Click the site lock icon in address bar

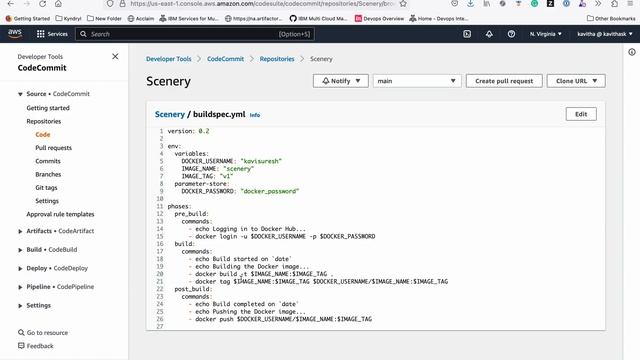(122, 4)
